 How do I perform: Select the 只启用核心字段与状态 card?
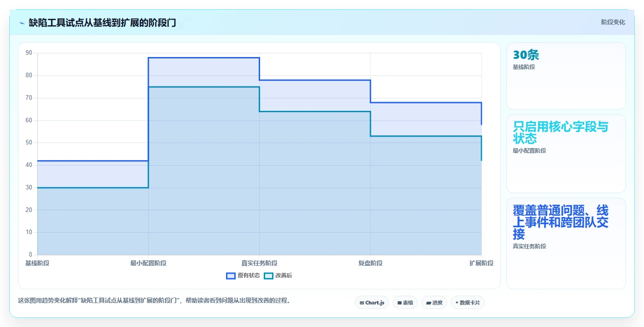(x=566, y=154)
